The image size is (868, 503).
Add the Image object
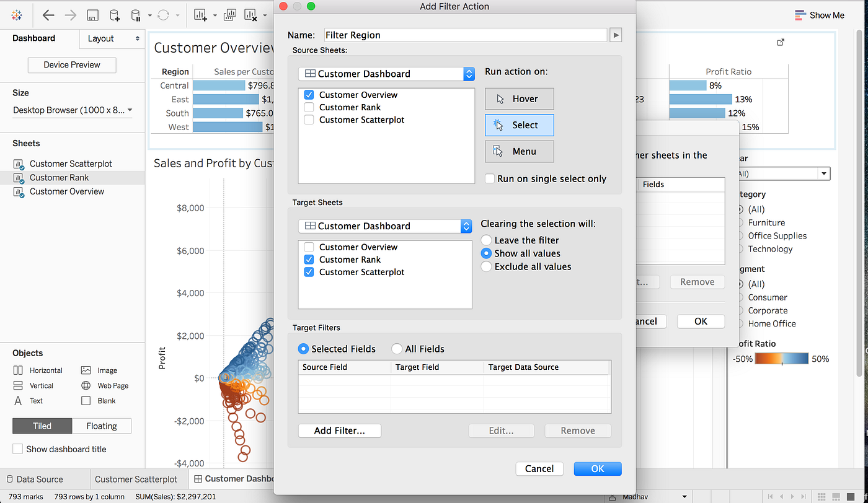coord(99,370)
